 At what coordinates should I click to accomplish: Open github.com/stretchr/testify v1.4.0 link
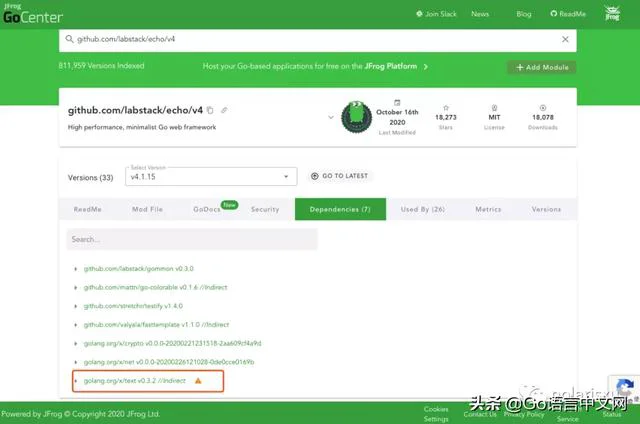coord(133,306)
